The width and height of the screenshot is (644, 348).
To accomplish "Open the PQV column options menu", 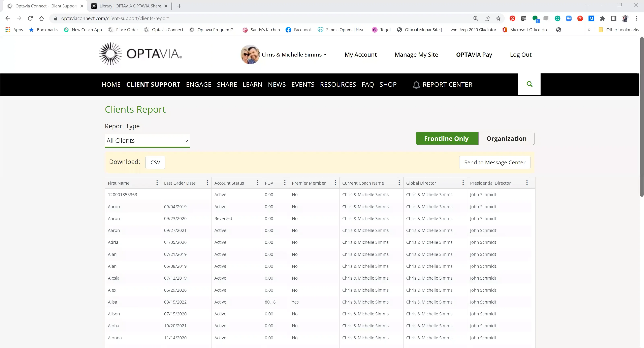I will (x=285, y=183).
